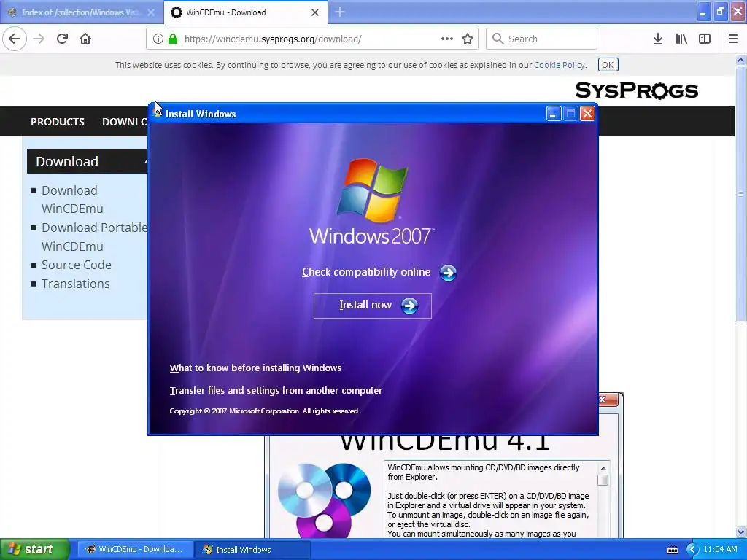The image size is (747, 560).
Task: Reload the current page
Action: [62, 39]
